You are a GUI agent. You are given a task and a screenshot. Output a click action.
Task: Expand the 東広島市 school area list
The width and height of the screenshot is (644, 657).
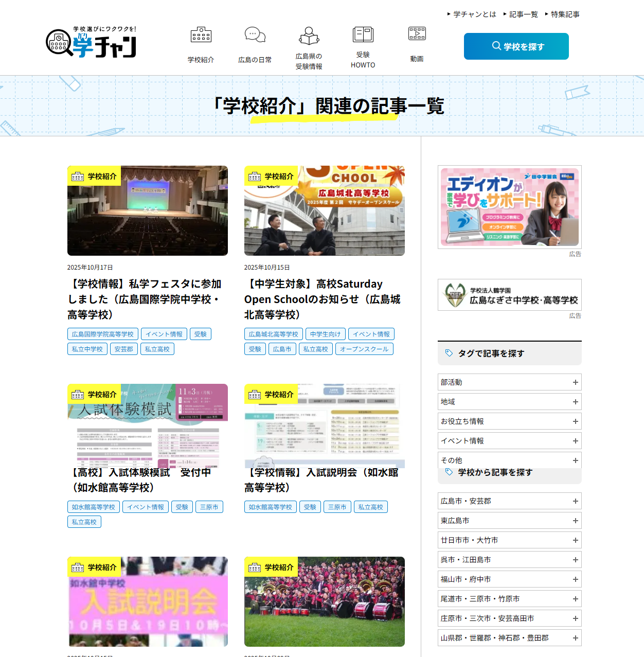pyautogui.click(x=509, y=521)
